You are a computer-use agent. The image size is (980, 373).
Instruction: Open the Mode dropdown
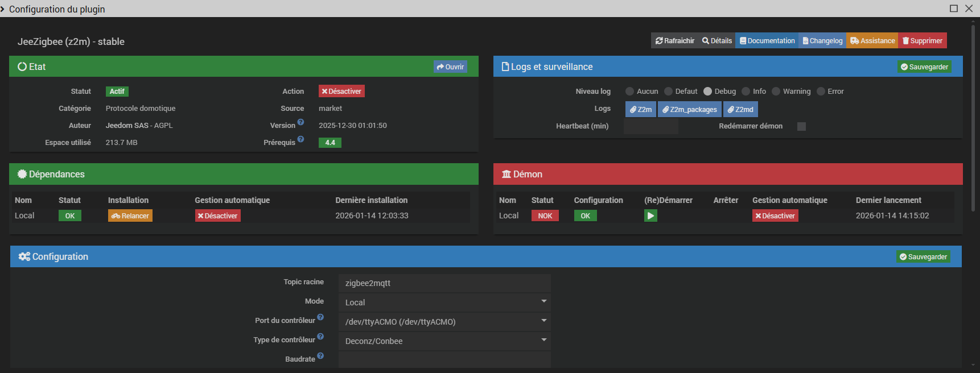click(444, 302)
